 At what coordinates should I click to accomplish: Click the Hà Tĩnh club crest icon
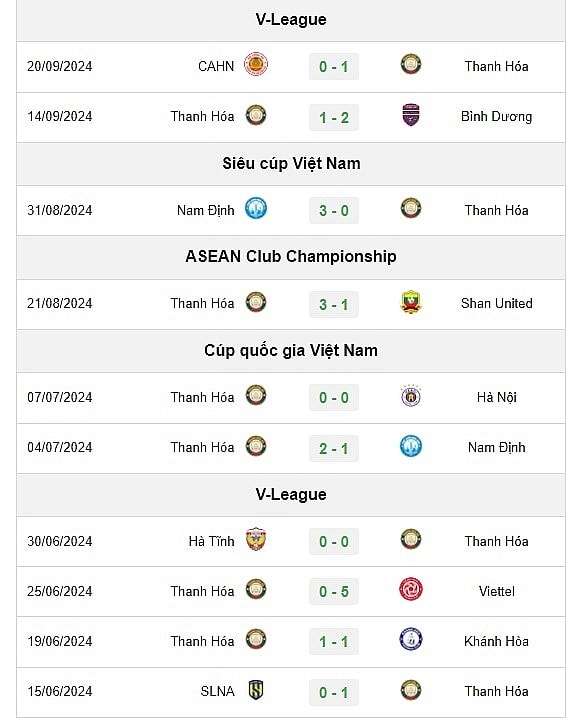click(x=256, y=540)
